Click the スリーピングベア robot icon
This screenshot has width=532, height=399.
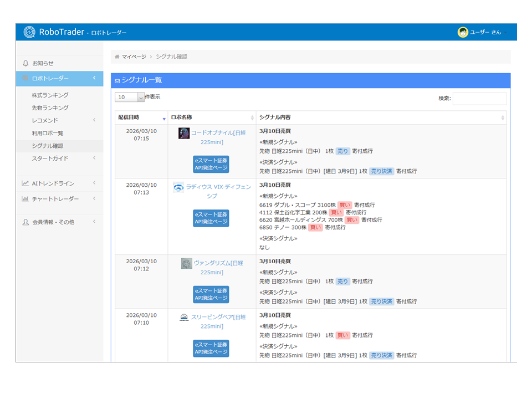pos(184,318)
